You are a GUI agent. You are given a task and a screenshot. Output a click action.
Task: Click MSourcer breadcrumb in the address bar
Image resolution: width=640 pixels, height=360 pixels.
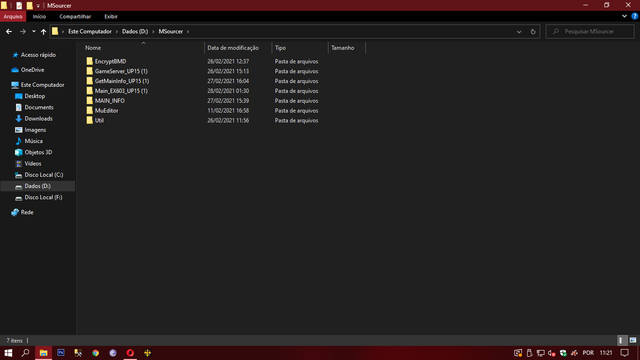click(x=171, y=31)
